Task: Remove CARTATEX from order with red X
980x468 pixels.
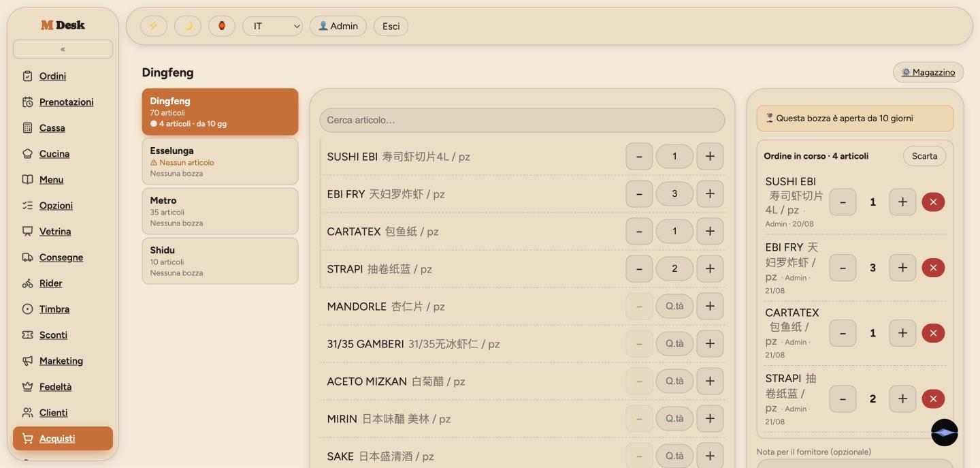Action: [x=933, y=333]
